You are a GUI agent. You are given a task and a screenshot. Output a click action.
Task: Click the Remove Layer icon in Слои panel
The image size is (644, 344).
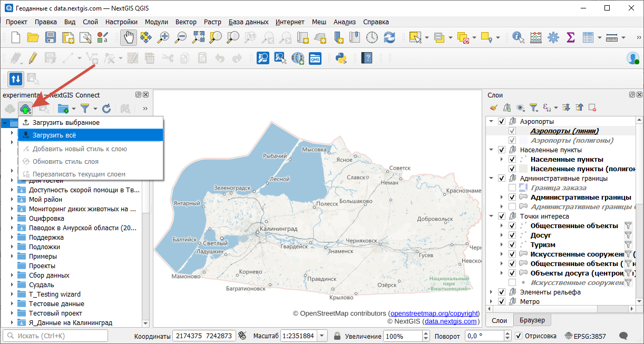[x=592, y=107]
